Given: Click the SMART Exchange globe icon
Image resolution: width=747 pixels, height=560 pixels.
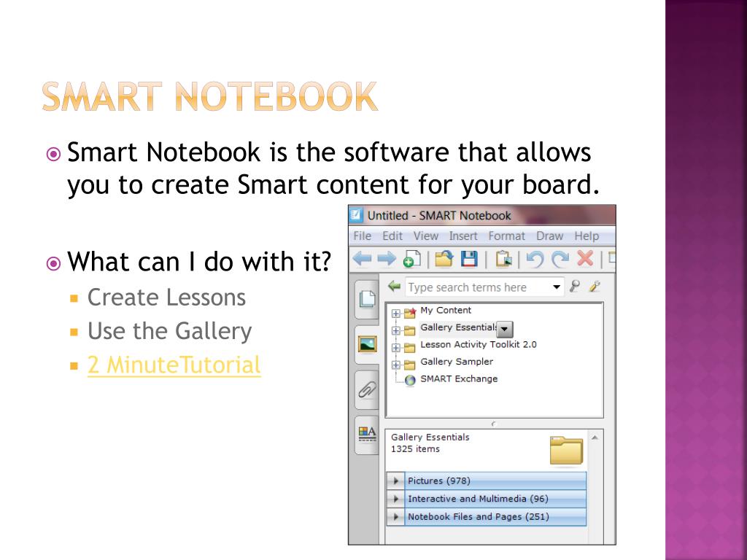Looking at the screenshot, I should (x=410, y=380).
